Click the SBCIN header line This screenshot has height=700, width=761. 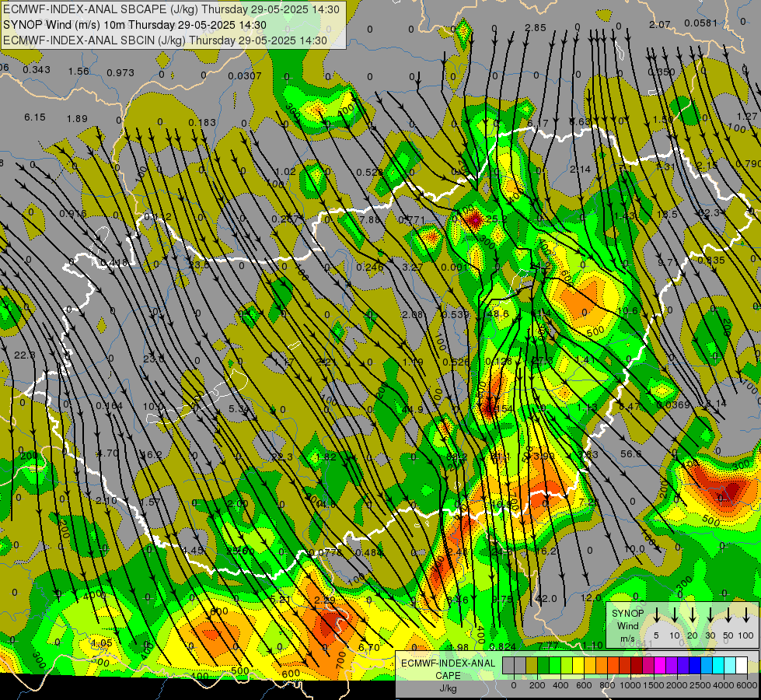pyautogui.click(x=166, y=40)
